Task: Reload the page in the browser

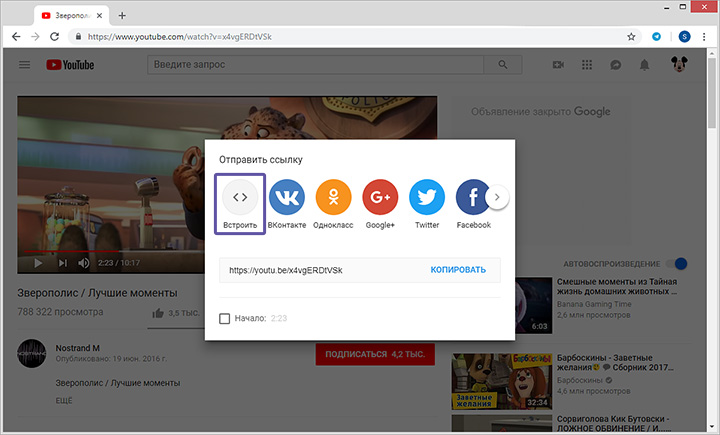Action: [x=54, y=37]
